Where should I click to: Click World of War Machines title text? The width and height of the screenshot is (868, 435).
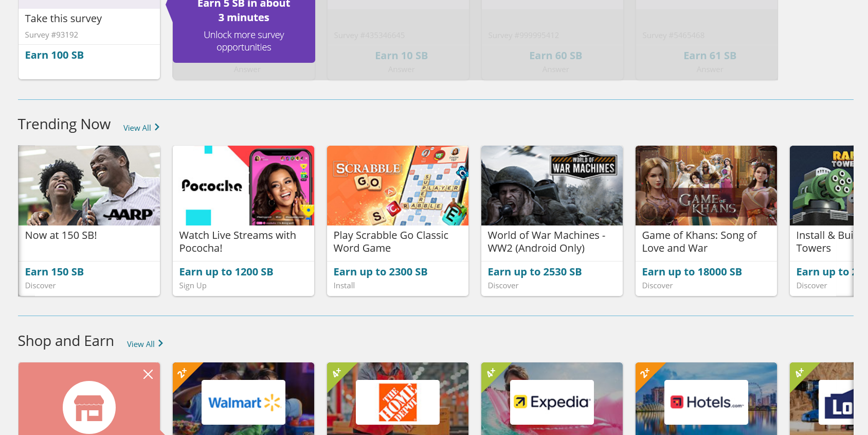click(x=546, y=241)
